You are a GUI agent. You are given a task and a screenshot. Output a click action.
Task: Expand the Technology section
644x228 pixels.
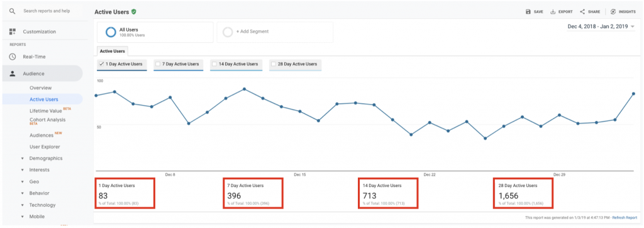[22, 205]
